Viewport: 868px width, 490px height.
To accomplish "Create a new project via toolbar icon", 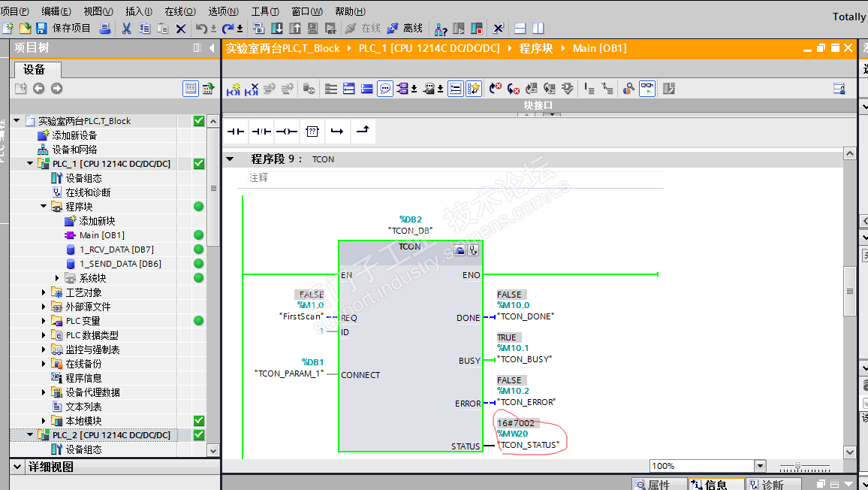I will coord(8,28).
